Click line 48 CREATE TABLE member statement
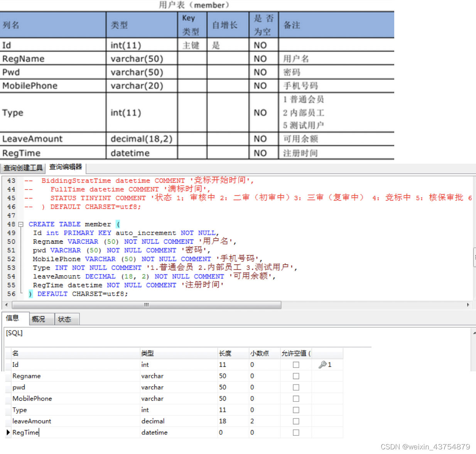 [74, 224]
